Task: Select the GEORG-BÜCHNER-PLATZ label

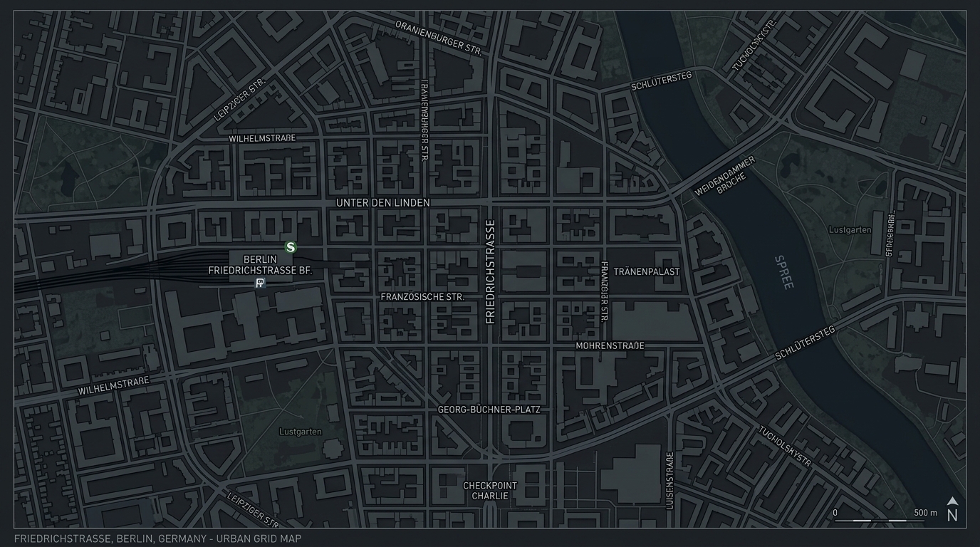Action: point(489,410)
